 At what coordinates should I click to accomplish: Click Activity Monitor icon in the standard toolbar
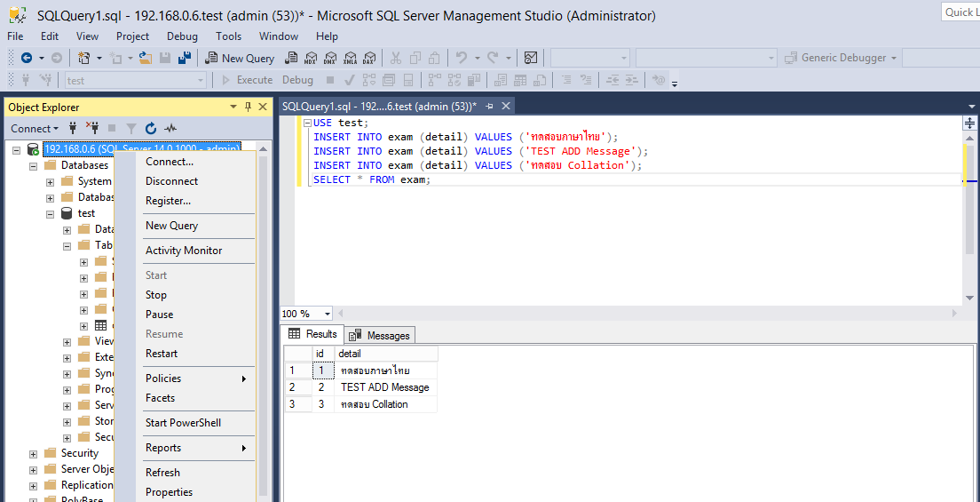coord(531,58)
